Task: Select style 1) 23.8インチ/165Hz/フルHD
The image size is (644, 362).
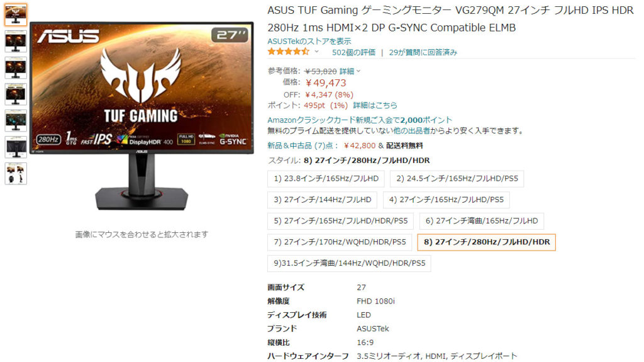Action: (x=326, y=179)
